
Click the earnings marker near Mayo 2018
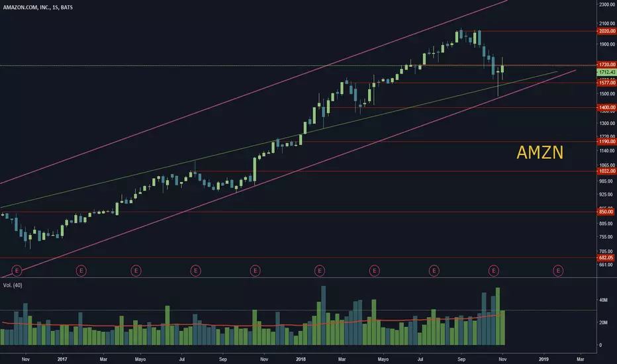375,270
